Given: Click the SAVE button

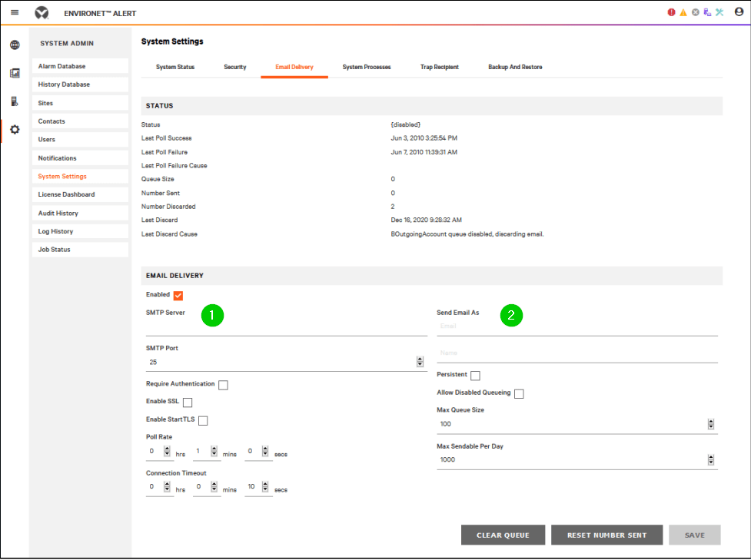Looking at the screenshot, I should (694, 535).
